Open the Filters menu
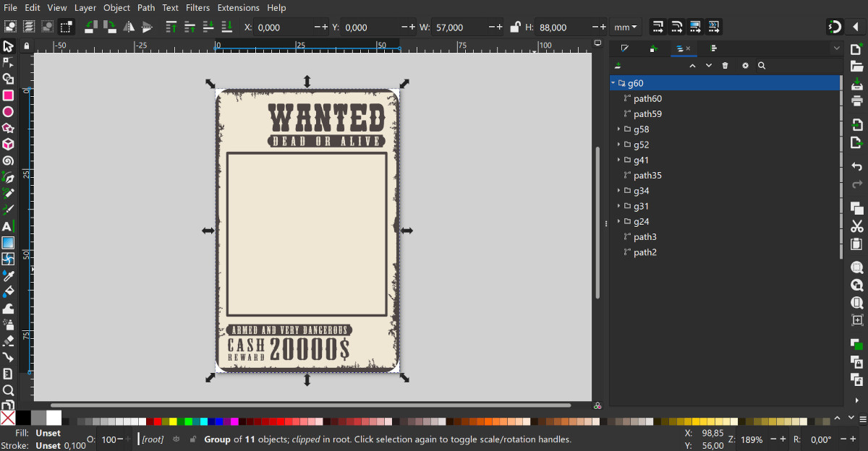Screen dimensions: 868x451 click(197, 8)
